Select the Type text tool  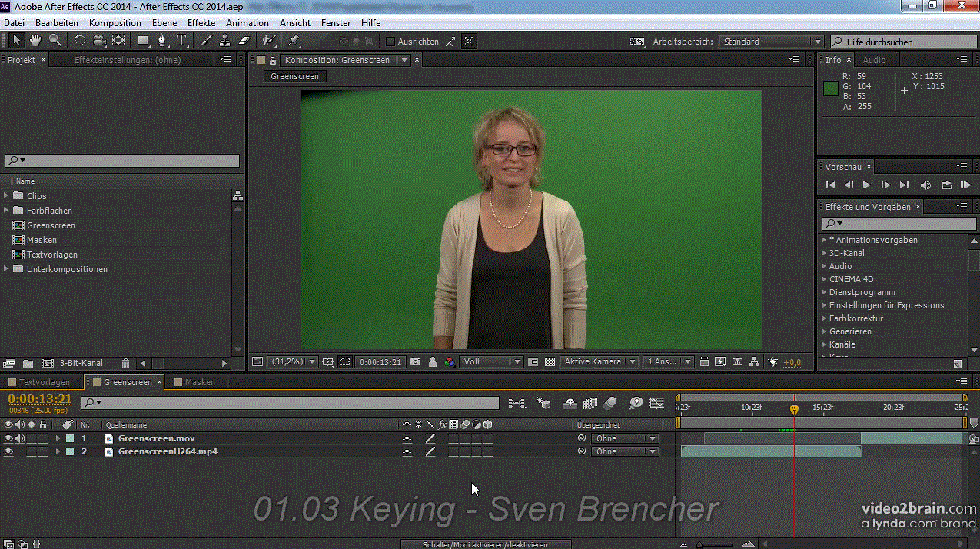pyautogui.click(x=181, y=41)
